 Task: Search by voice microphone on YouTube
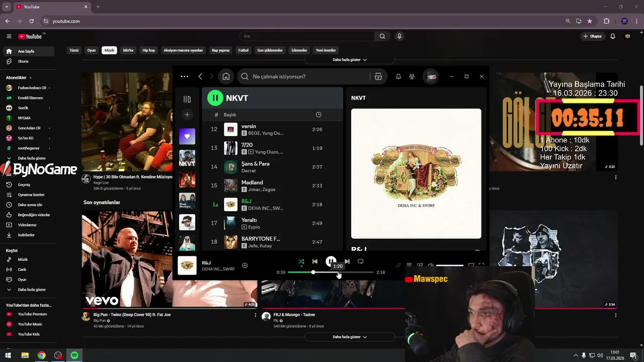399,36
